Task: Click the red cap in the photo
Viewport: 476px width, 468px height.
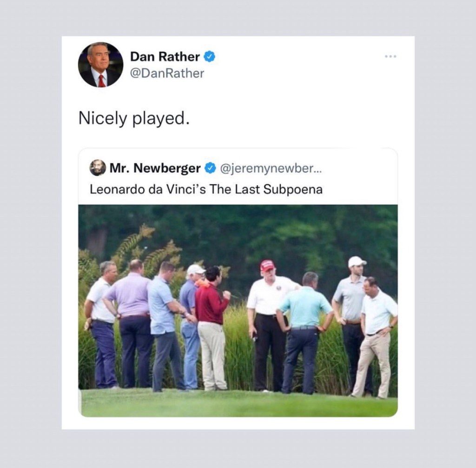Action: point(267,265)
